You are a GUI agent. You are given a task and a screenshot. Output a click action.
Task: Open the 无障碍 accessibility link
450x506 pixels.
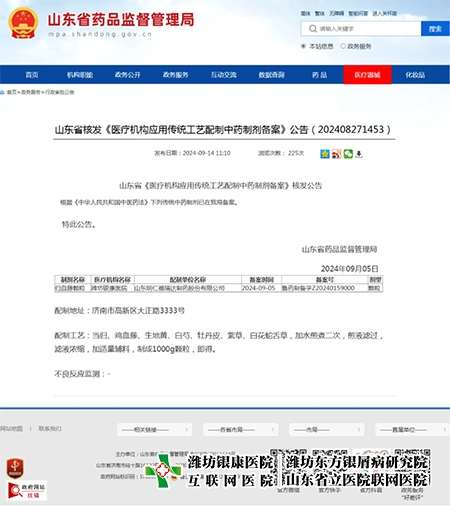337,13
